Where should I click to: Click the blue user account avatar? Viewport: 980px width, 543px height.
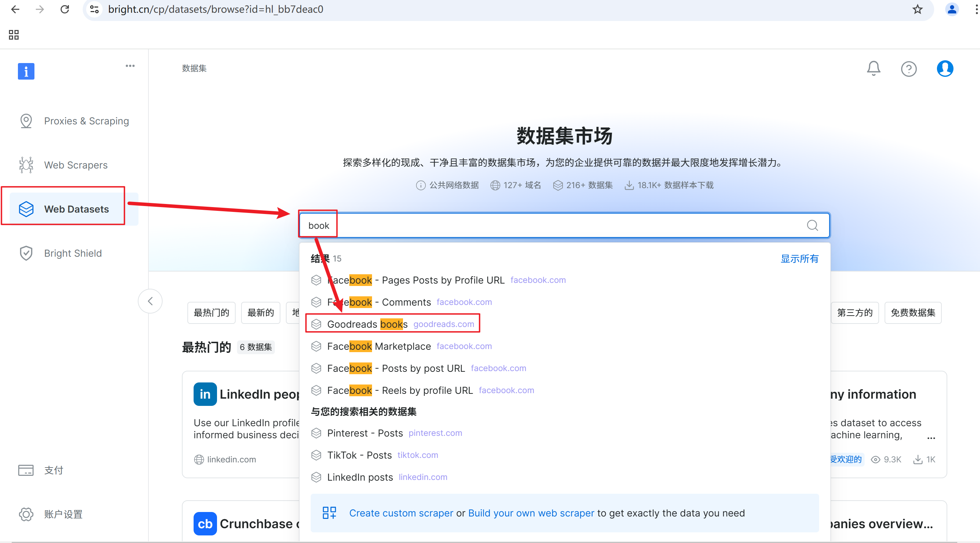tap(945, 69)
